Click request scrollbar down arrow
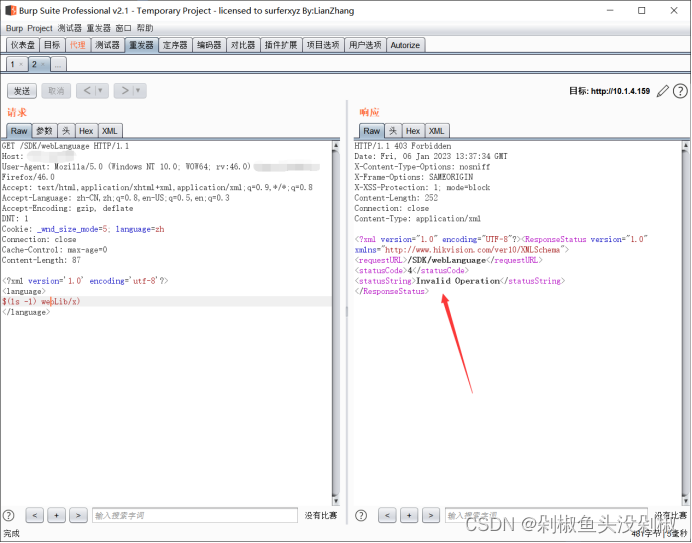 tap(335, 501)
